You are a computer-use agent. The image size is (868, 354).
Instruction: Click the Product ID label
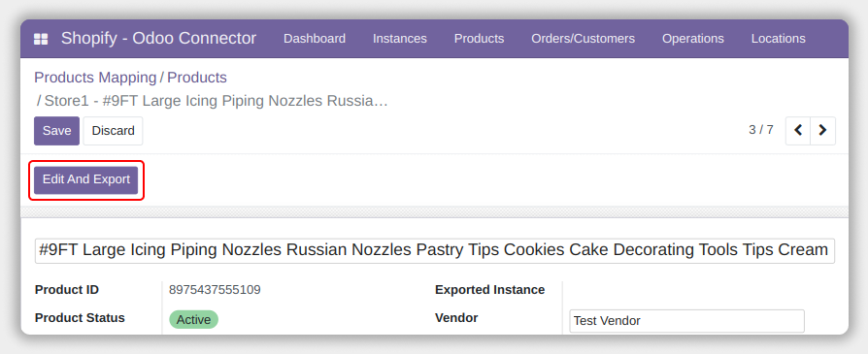pyautogui.click(x=67, y=290)
